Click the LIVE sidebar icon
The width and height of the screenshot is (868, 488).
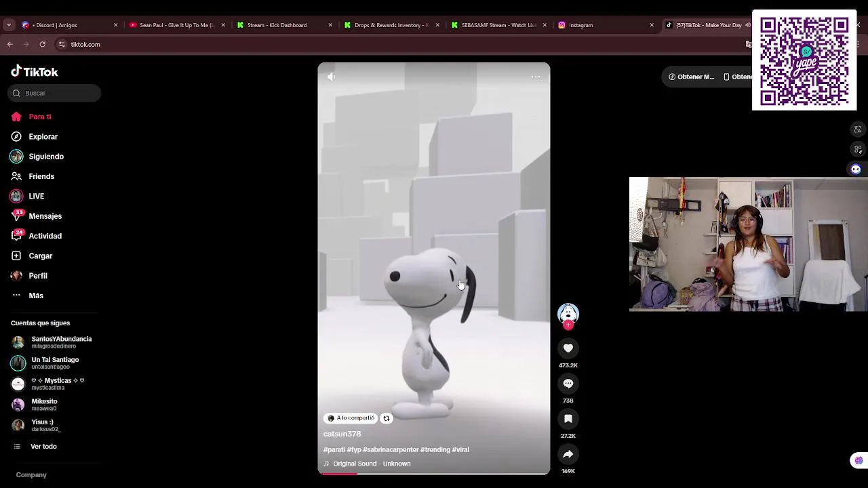click(x=16, y=196)
